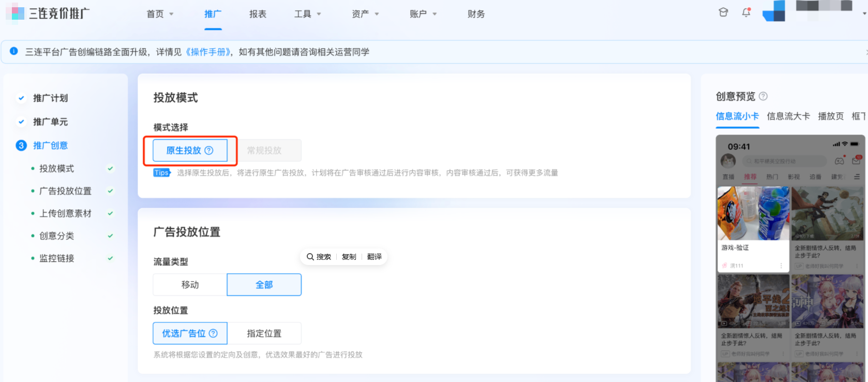This screenshot has width=868, height=382.
Task: Click the mail icon in phone preview
Action: point(857,161)
